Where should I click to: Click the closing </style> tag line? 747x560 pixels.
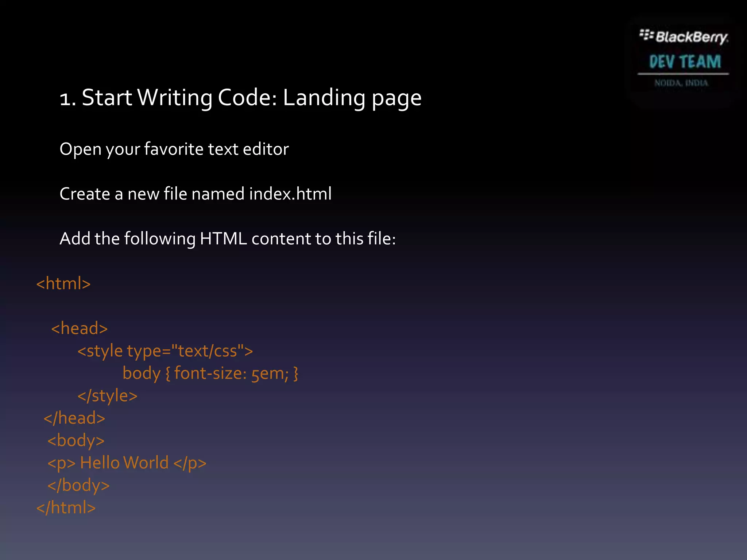[x=108, y=396]
